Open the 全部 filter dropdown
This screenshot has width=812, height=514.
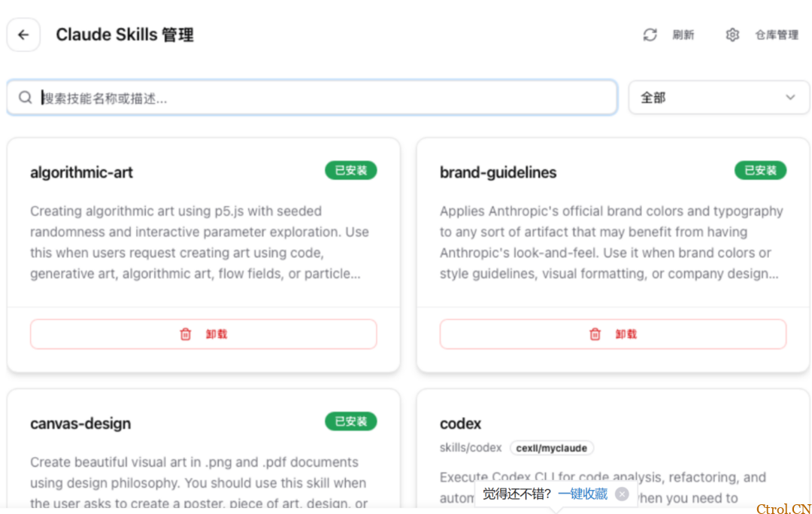tap(719, 97)
